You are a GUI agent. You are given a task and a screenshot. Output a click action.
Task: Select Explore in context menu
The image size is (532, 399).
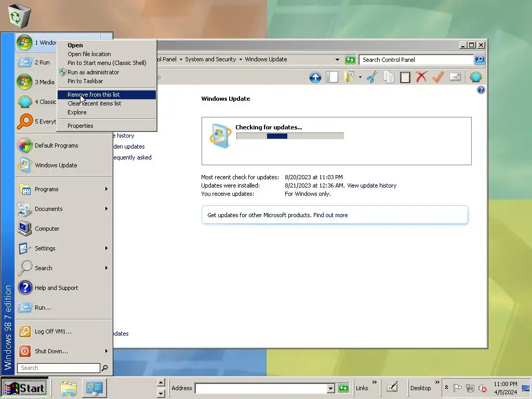(107, 112)
